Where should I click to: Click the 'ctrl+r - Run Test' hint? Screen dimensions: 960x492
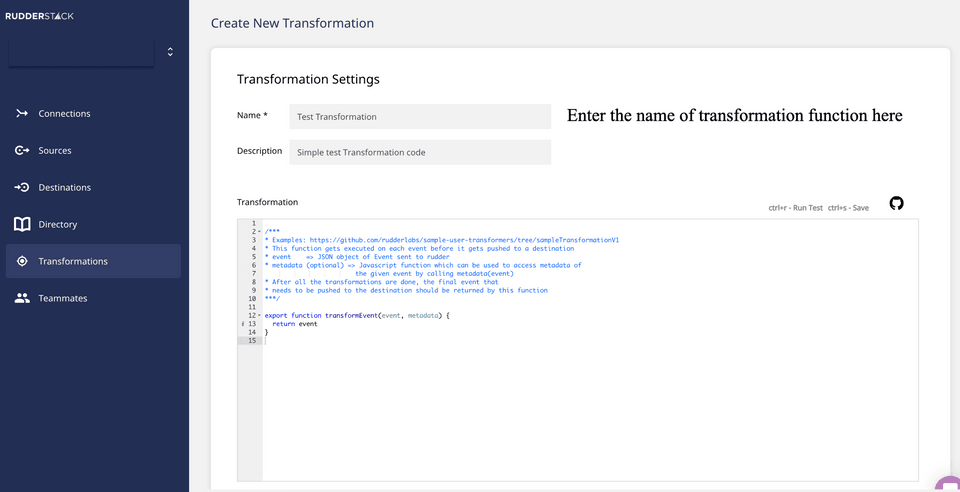pyautogui.click(x=796, y=208)
